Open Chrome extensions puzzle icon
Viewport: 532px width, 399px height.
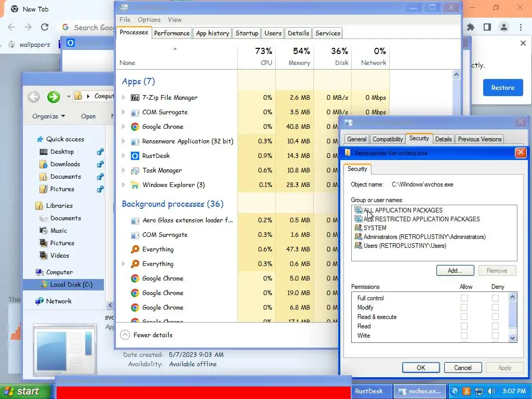(x=471, y=27)
